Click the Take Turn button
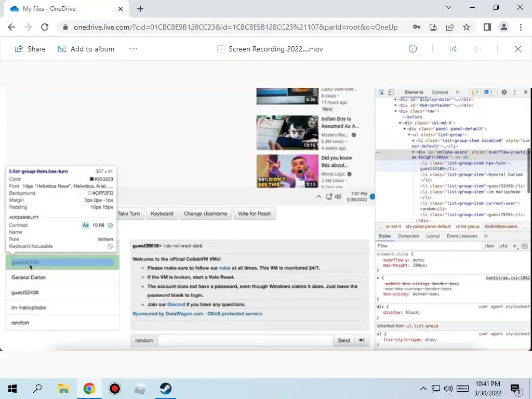Image resolution: width=532 pixels, height=399 pixels. pyautogui.click(x=129, y=214)
